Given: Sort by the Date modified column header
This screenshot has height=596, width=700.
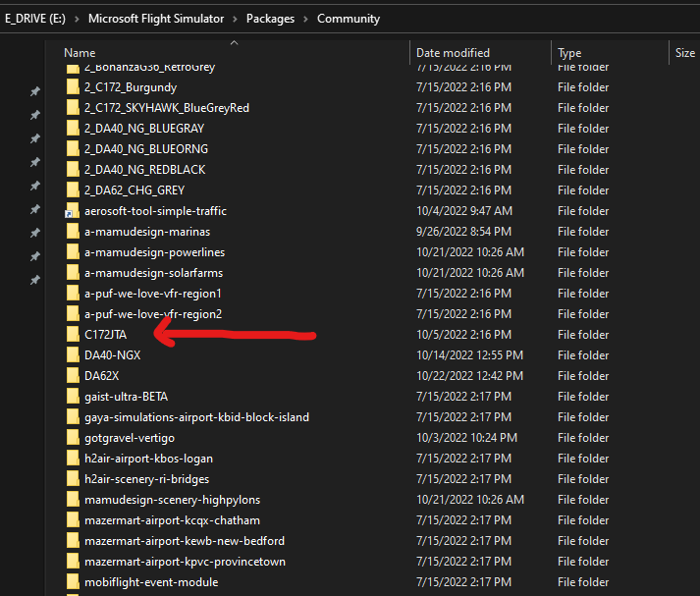Looking at the screenshot, I should click(454, 53).
